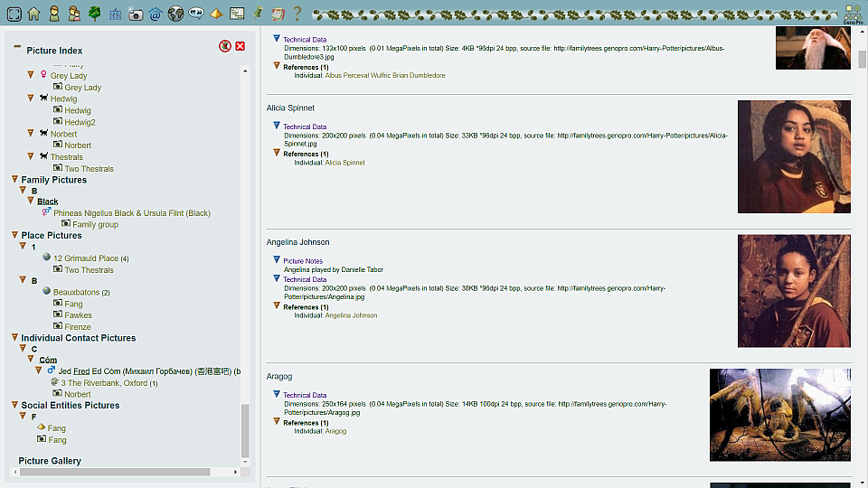Open the orange pyramid toolbar icon
This screenshot has width=868, height=488.
(216, 14)
